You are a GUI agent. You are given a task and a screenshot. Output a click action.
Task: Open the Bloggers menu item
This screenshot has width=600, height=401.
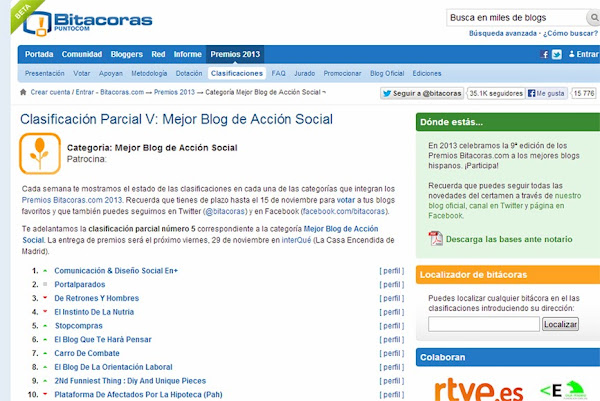[127, 54]
